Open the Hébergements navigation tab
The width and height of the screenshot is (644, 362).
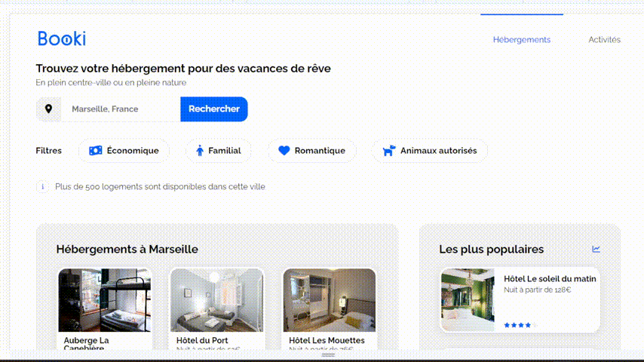pos(522,39)
